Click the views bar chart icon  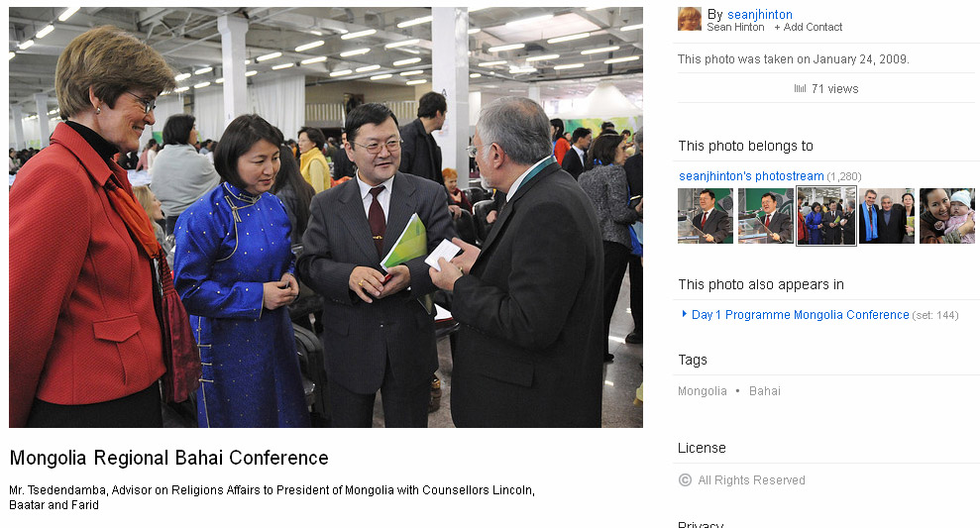click(800, 89)
